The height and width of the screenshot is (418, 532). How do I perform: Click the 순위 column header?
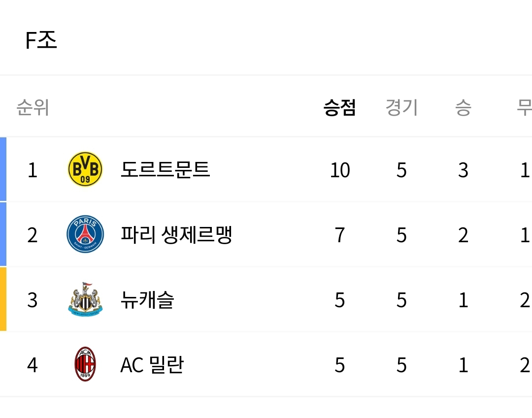tap(33, 107)
